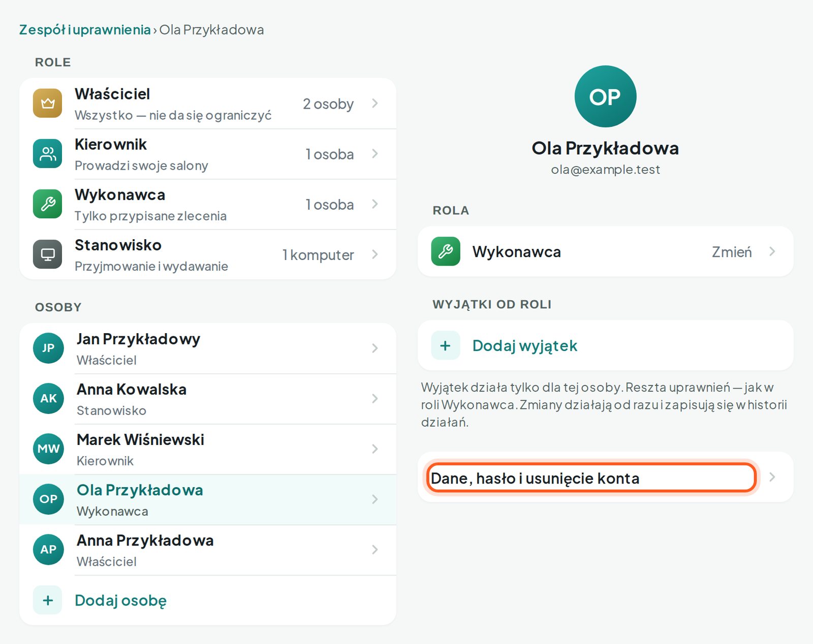Viewport: 813px width, 644px height.
Task: Click the ola@example.test email address
Action: click(605, 170)
